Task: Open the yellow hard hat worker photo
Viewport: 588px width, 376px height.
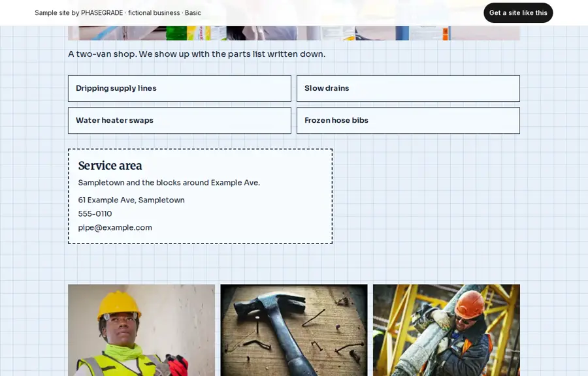Action: point(141,330)
